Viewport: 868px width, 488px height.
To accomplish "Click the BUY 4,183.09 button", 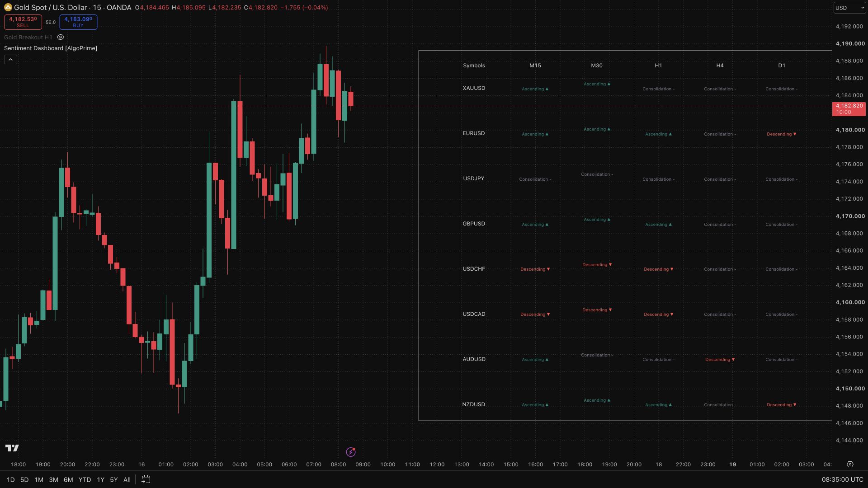I will point(78,22).
